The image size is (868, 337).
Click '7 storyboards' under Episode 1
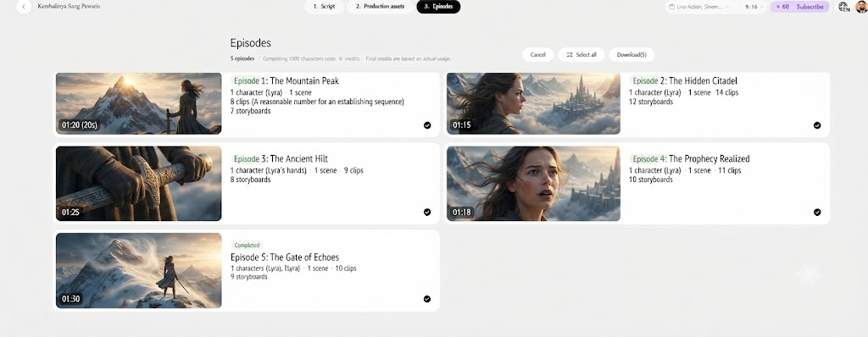coord(250,111)
